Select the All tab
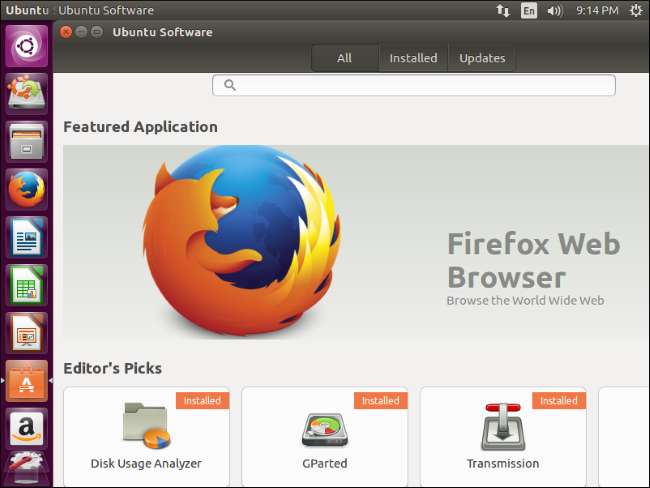The image size is (650, 488). click(344, 58)
